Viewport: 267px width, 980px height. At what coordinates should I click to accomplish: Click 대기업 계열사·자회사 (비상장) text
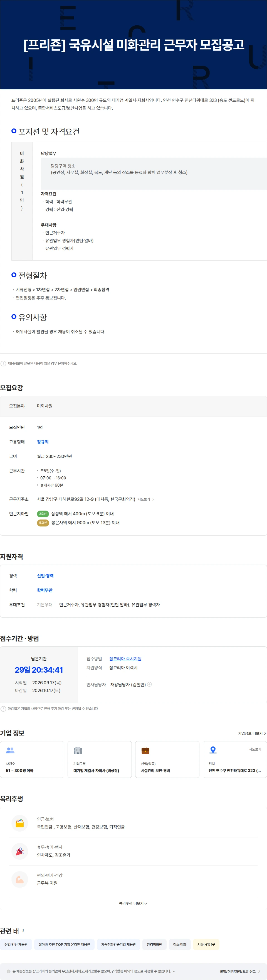click(96, 770)
